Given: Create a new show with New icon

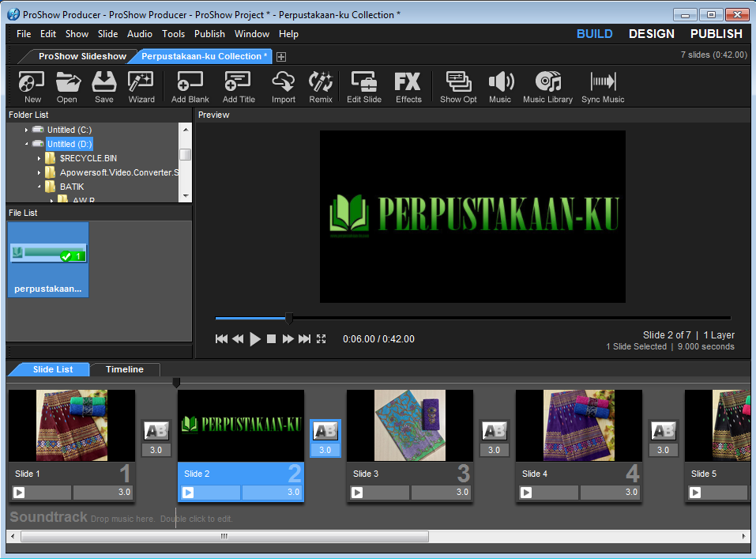Looking at the screenshot, I should [x=32, y=87].
